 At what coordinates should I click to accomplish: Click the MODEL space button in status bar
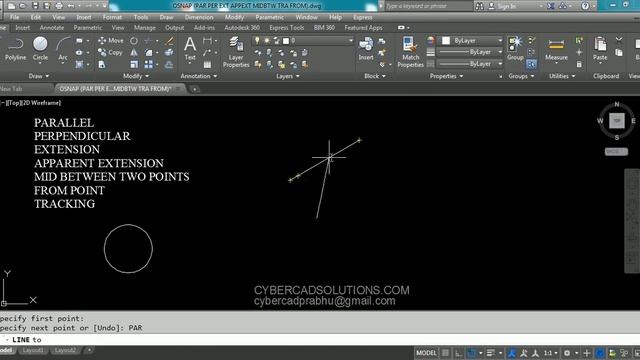tap(426, 353)
